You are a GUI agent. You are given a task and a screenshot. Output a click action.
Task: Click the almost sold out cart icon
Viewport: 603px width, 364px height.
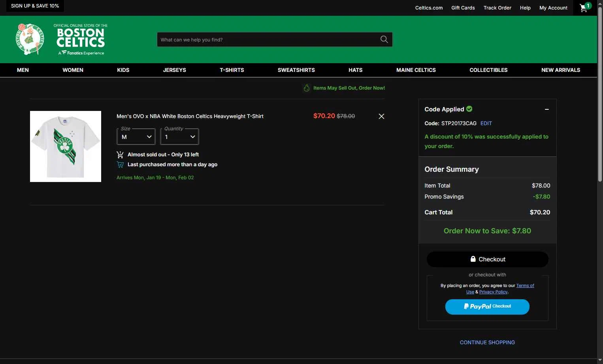[120, 155]
